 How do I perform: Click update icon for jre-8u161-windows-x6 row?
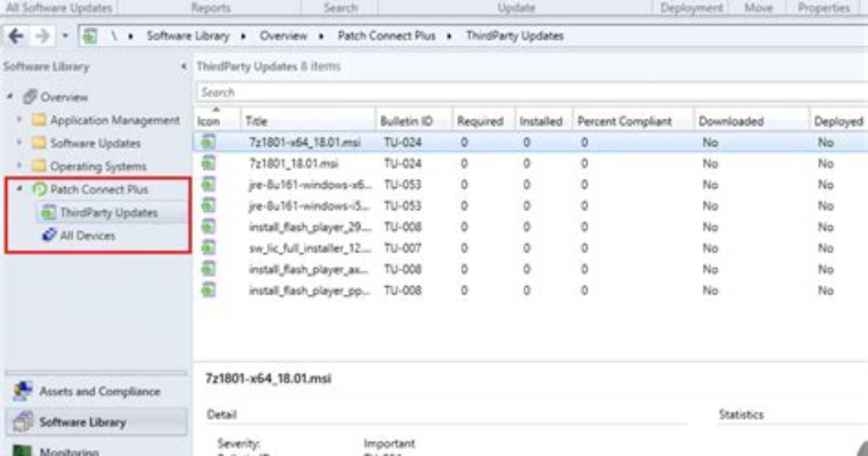click(x=208, y=184)
